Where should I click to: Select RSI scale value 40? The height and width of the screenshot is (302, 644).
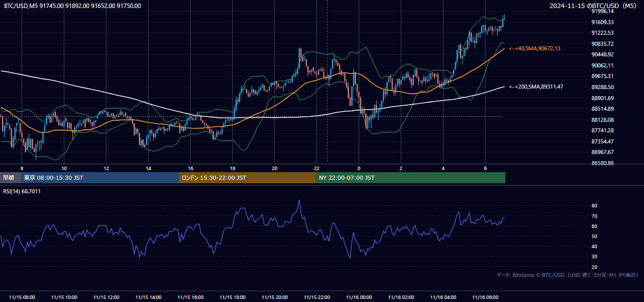point(594,246)
